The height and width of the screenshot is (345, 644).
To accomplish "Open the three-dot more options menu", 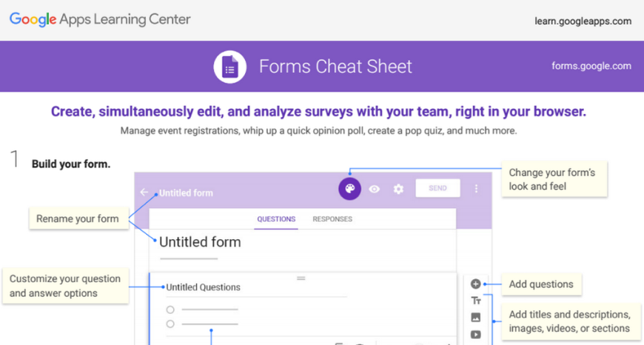I will click(476, 189).
